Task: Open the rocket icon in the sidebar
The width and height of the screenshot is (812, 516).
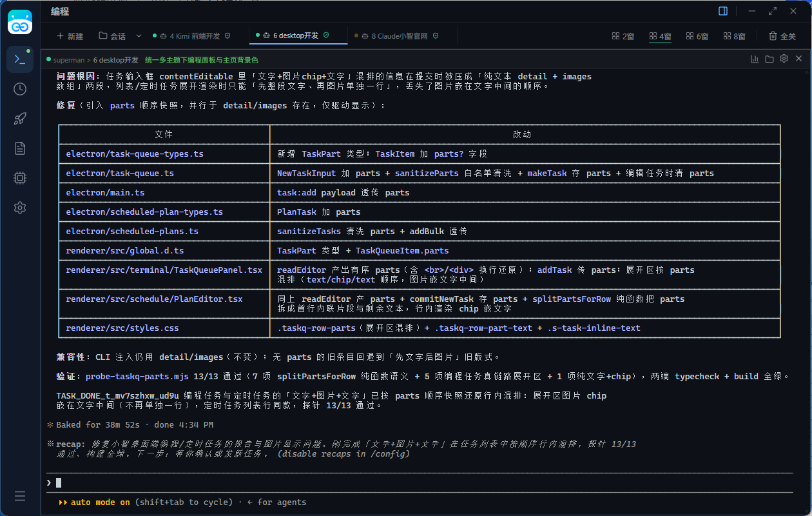Action: [x=20, y=119]
